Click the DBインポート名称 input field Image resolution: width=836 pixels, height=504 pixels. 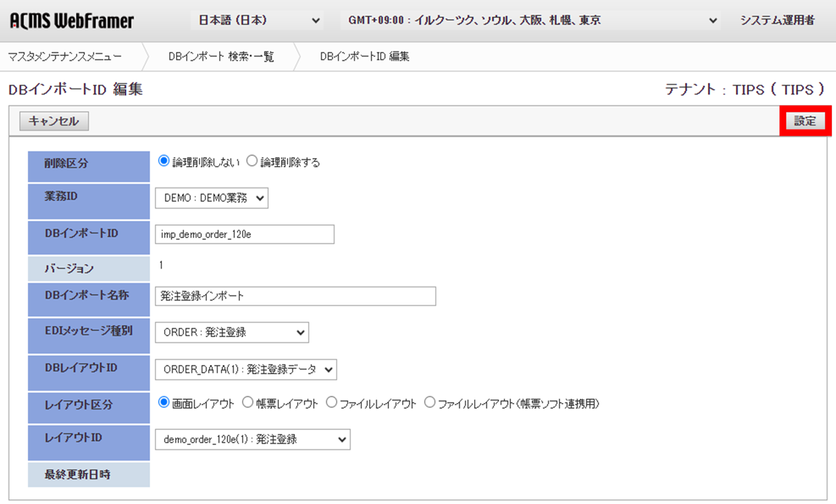click(x=295, y=296)
